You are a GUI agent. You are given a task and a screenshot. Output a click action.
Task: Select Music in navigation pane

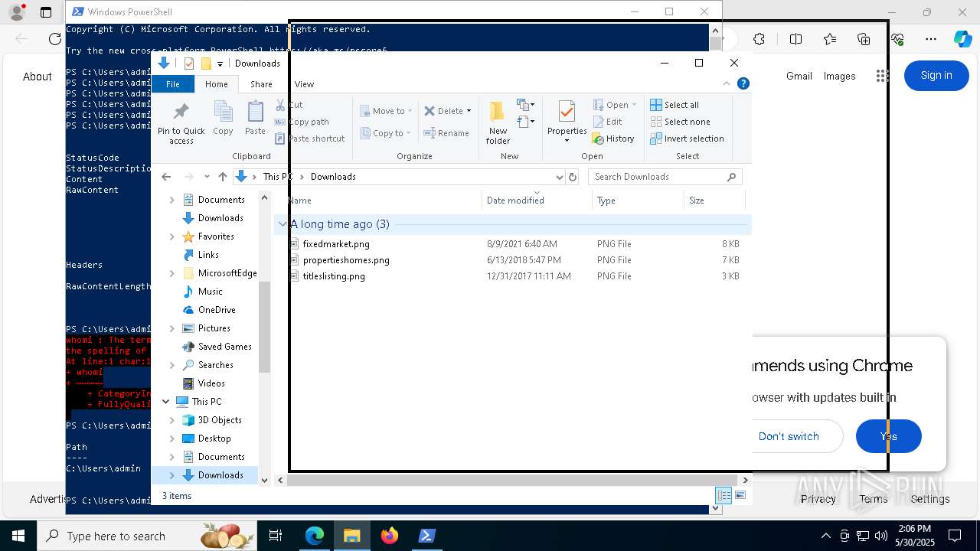click(x=210, y=292)
